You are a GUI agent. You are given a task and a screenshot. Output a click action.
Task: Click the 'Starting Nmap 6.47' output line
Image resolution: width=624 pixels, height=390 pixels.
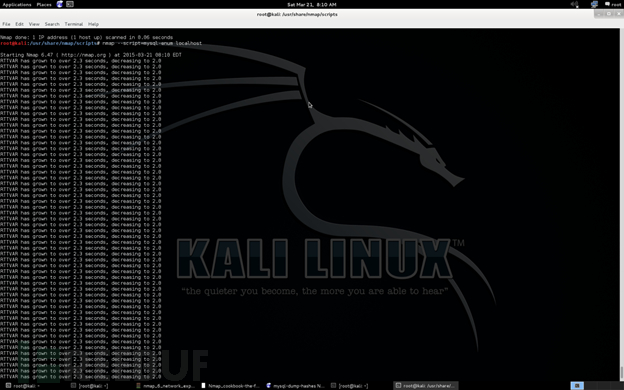coord(91,55)
